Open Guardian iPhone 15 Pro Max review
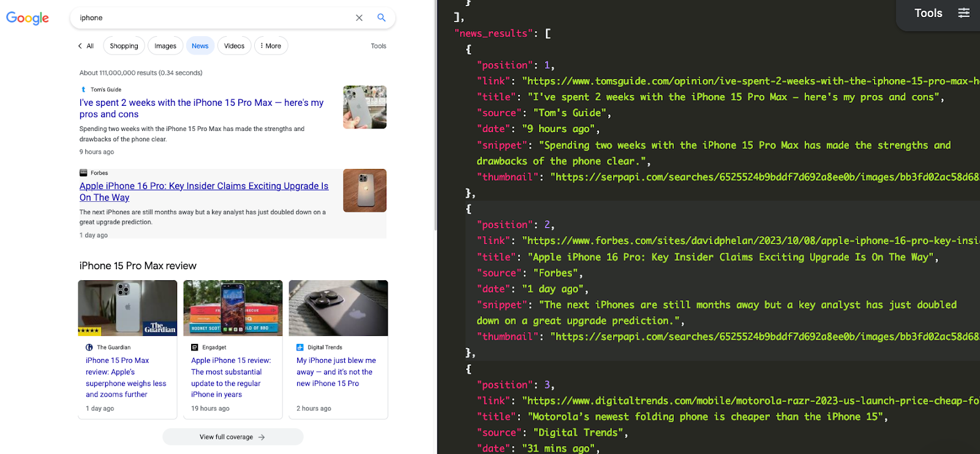The image size is (980, 454). click(126, 378)
